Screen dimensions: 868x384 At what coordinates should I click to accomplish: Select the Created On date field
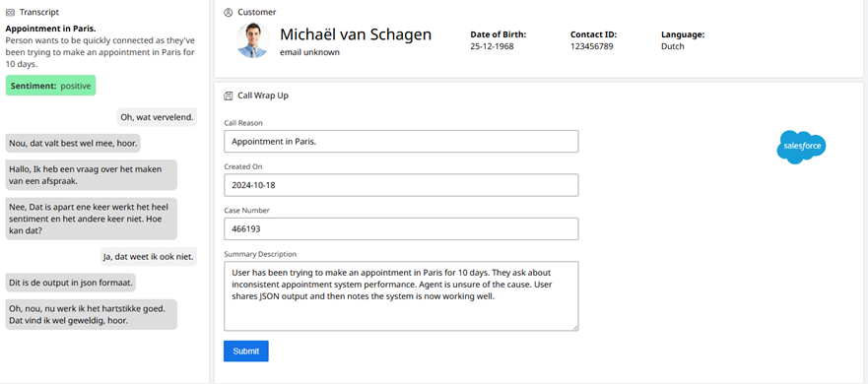point(401,185)
